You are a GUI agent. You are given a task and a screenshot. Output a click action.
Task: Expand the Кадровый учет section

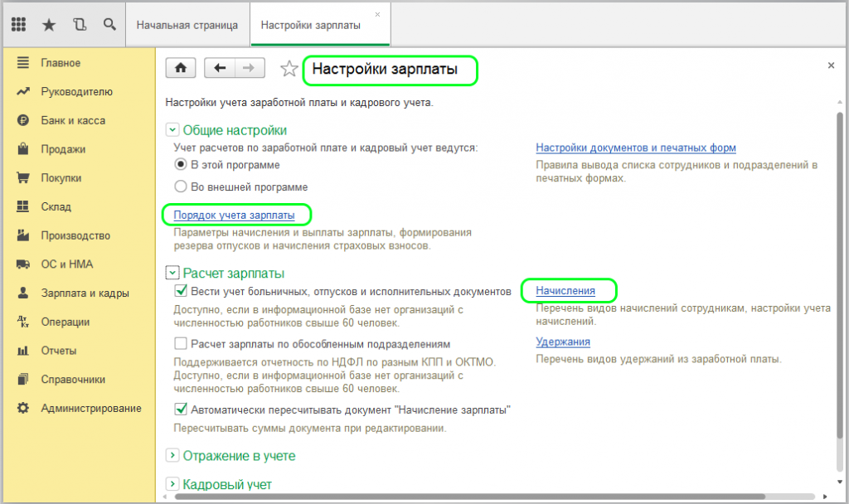[172, 484]
